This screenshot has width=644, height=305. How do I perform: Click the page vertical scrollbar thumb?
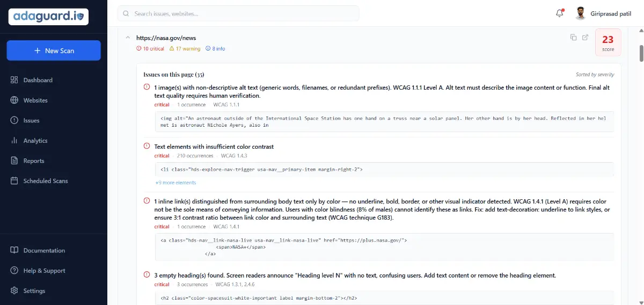[x=640, y=53]
